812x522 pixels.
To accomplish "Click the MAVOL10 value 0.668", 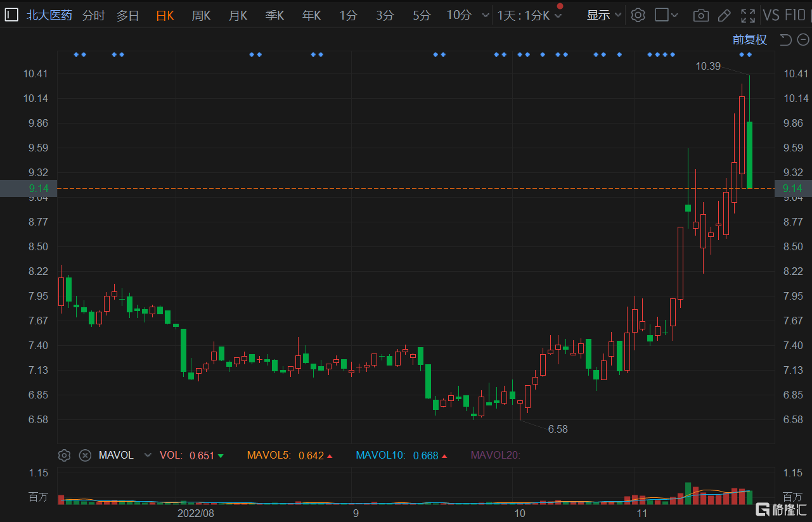I will coord(426,455).
